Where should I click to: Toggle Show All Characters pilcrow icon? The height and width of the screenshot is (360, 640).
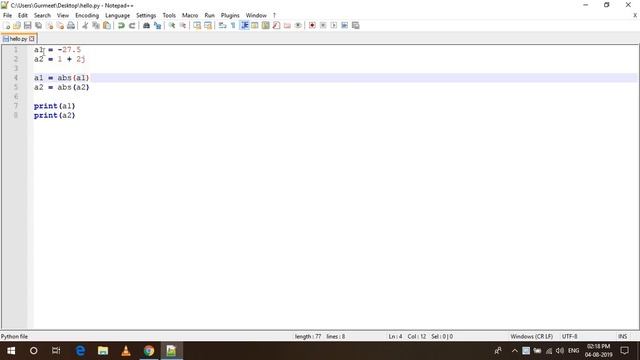[233, 25]
